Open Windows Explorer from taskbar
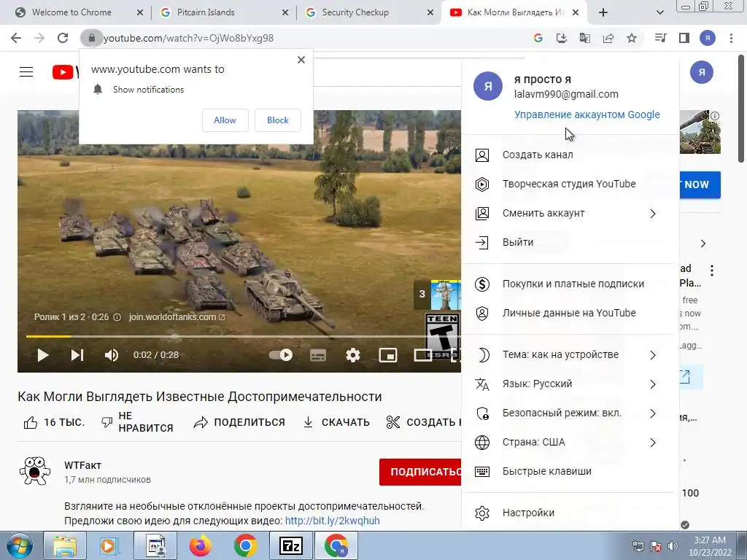This screenshot has height=560, width=747. (x=64, y=545)
